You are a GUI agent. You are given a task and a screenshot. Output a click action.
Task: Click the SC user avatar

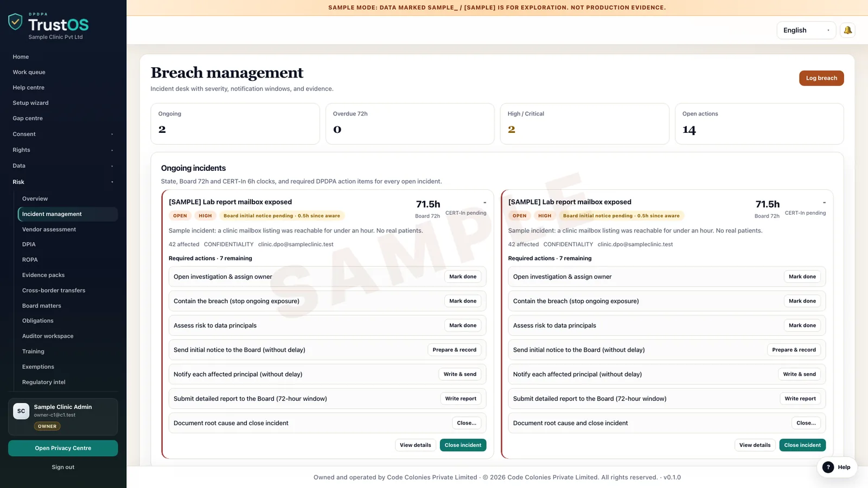click(21, 411)
